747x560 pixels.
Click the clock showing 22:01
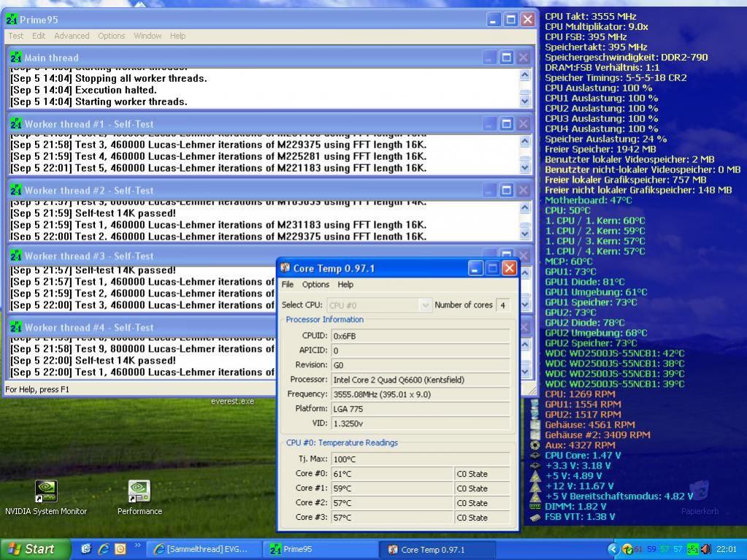[726, 550]
